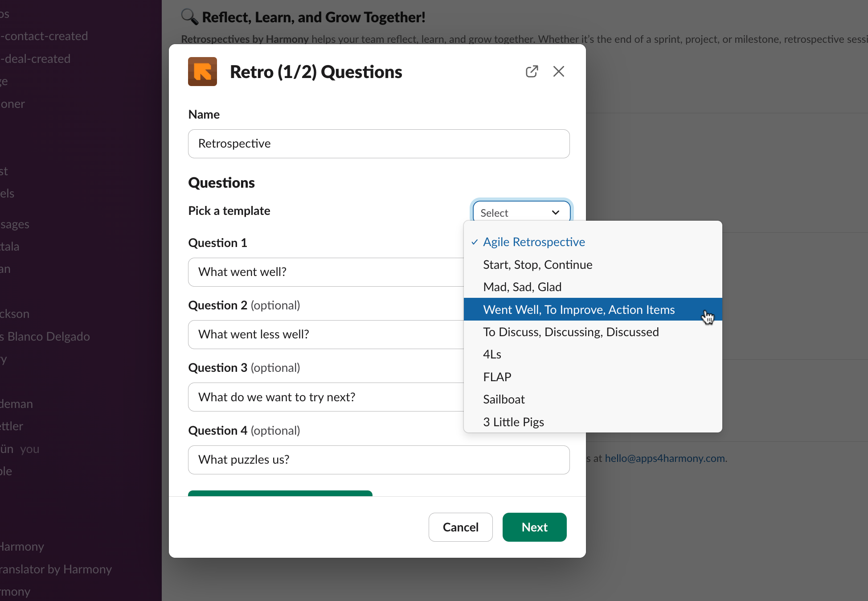The image size is (868, 601).
Task: Select Start, Stop, Continue template
Action: click(x=537, y=265)
